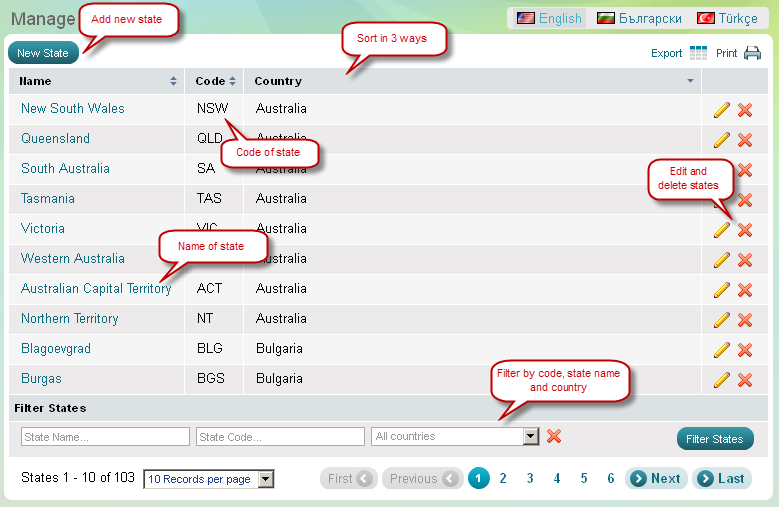Viewport: 779px width, 507px height.
Task: Edit the Northern Territory state
Action: [722, 320]
